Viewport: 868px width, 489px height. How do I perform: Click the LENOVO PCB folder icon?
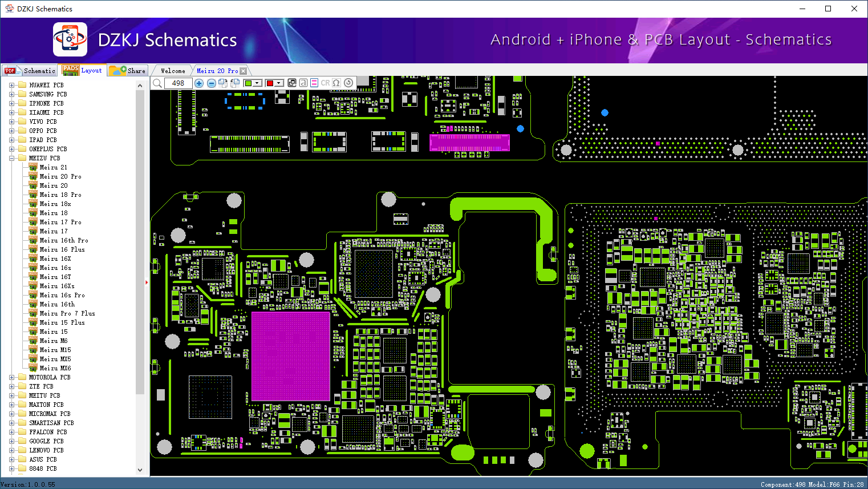[x=22, y=450]
